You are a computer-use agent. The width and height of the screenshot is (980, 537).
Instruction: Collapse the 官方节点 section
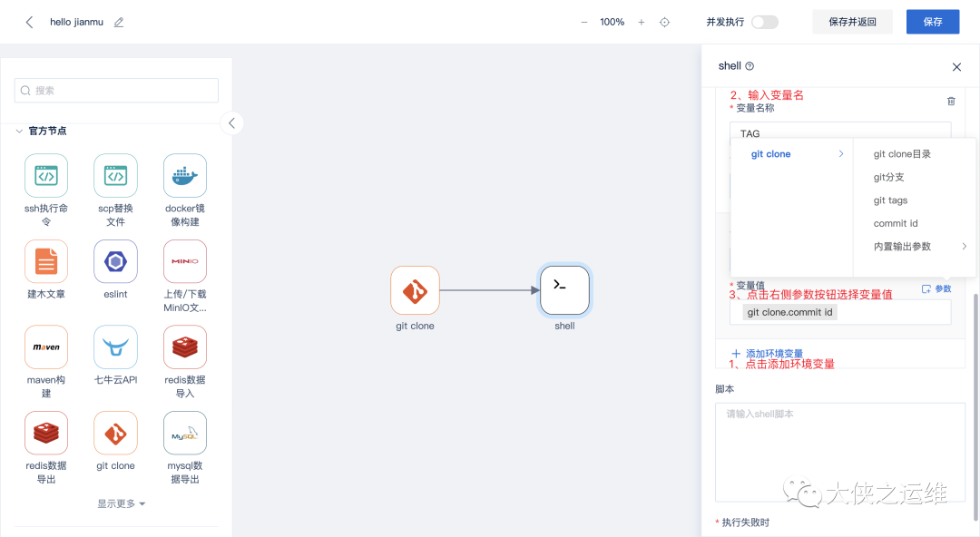click(x=19, y=131)
